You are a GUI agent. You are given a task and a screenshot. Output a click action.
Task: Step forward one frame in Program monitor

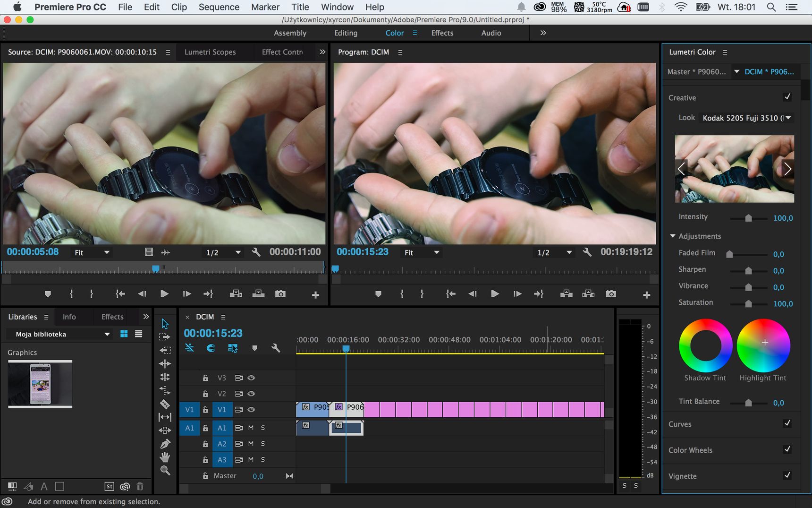coord(517,294)
